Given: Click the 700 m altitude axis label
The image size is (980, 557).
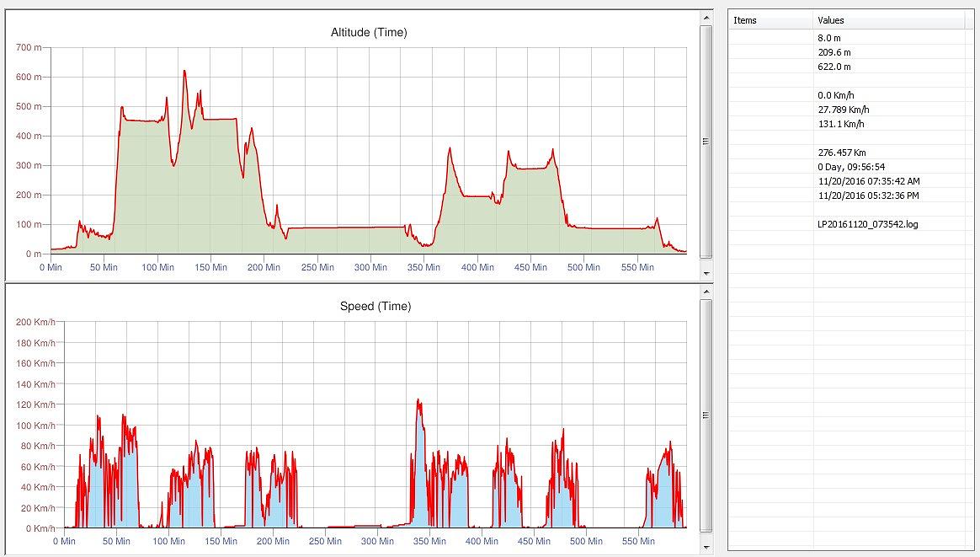Looking at the screenshot, I should tap(29, 47).
